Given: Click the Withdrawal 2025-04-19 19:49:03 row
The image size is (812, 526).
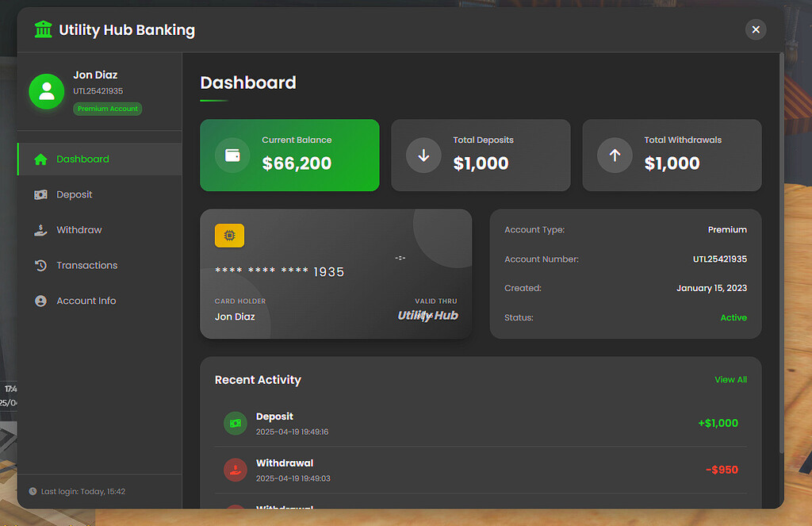Looking at the screenshot, I should click(481, 470).
